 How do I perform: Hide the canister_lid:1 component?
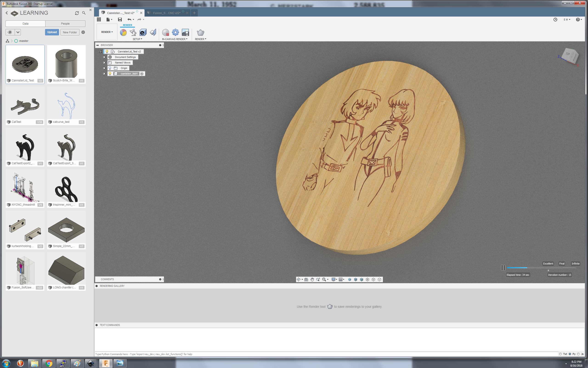click(x=110, y=74)
